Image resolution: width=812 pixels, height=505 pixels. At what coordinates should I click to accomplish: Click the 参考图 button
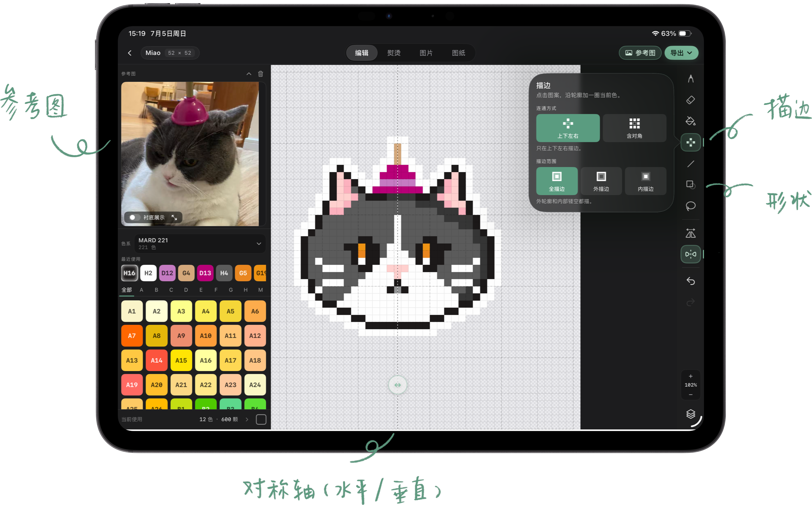(639, 53)
